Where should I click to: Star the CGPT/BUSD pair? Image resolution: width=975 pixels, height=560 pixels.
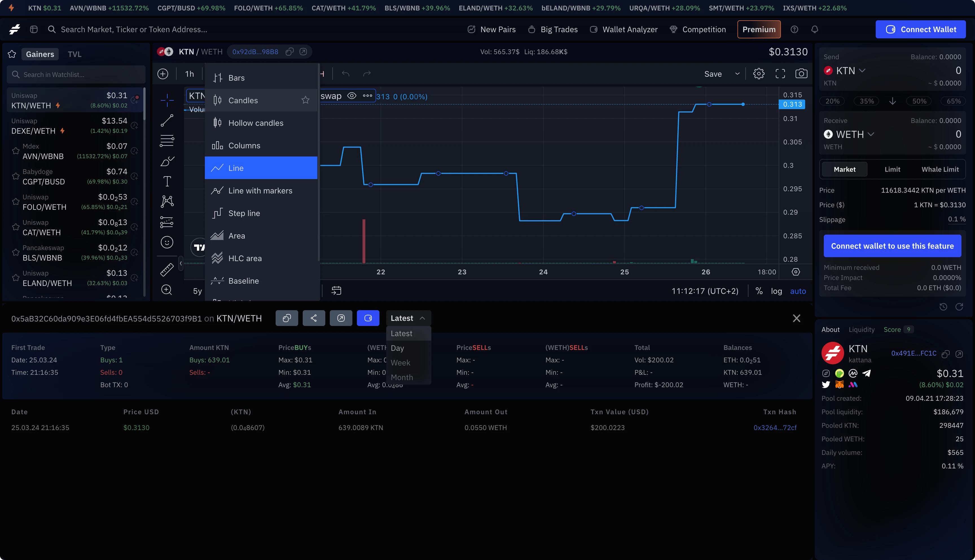[x=16, y=177]
